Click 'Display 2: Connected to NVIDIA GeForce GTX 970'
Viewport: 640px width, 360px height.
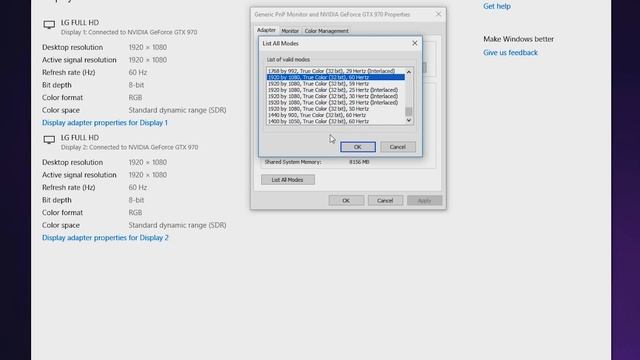click(129, 147)
